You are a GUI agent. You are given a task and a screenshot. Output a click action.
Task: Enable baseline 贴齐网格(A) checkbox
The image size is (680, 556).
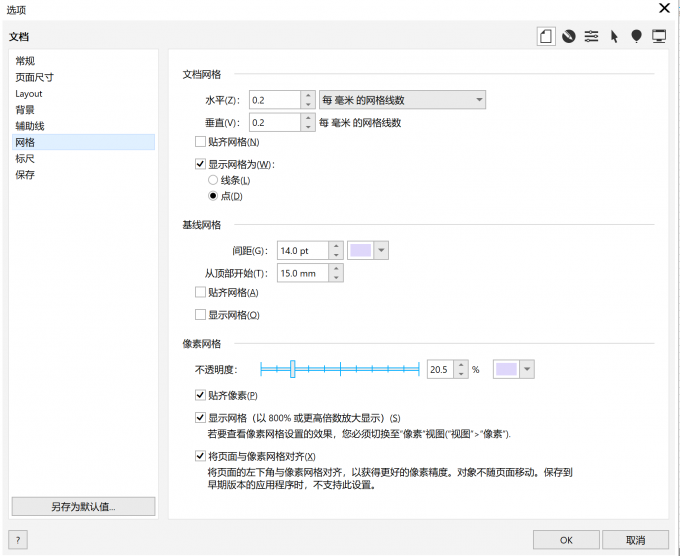pos(200,292)
